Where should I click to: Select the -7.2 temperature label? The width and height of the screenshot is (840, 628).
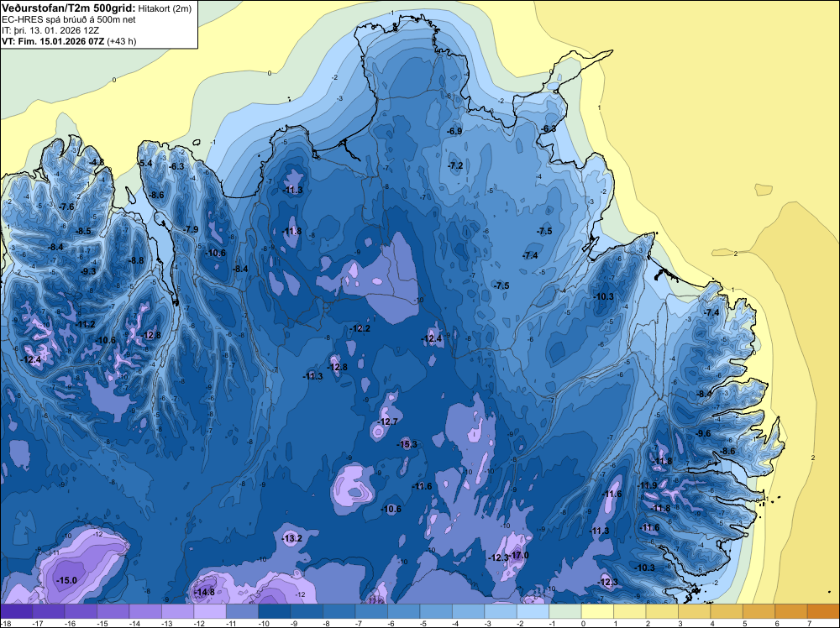tap(455, 166)
